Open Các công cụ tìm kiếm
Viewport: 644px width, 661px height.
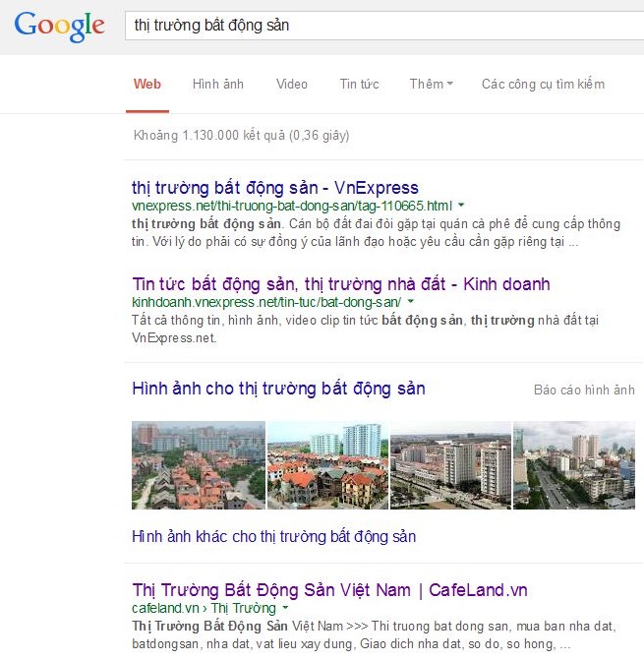point(543,84)
